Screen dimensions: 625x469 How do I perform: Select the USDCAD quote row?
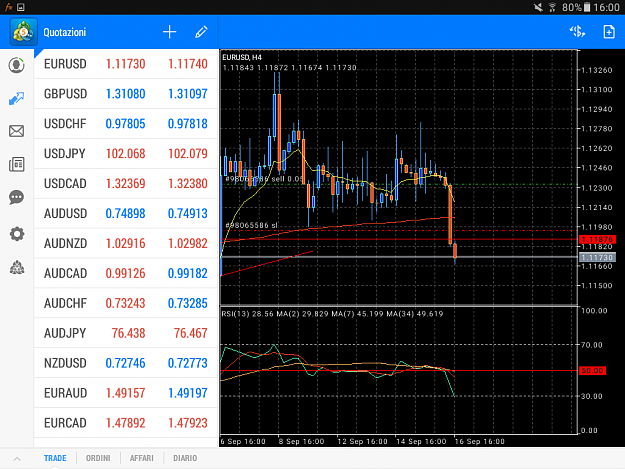point(126,183)
